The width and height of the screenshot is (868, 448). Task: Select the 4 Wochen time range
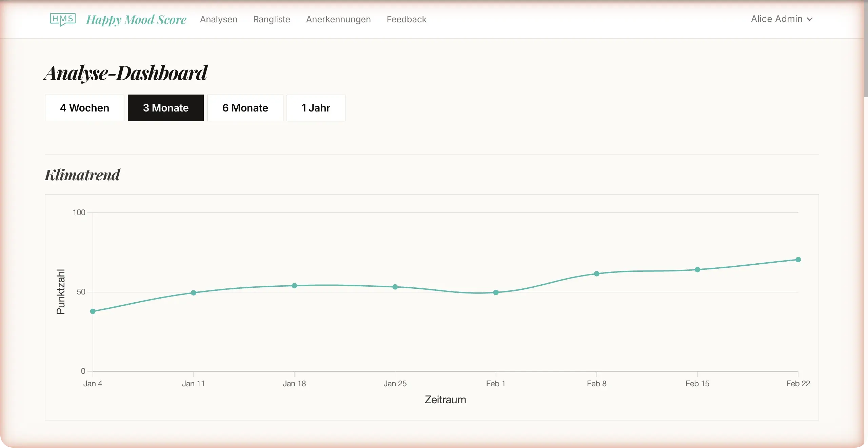pos(84,108)
